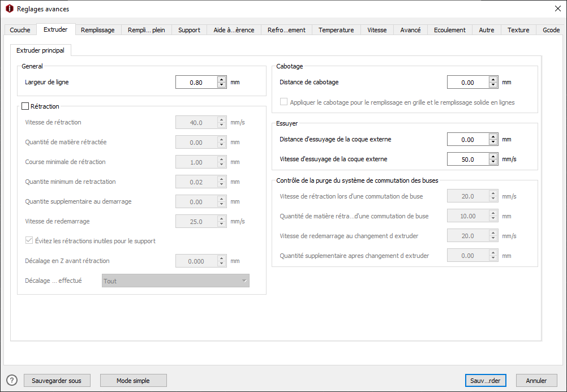The width and height of the screenshot is (567, 392).
Task: Decrease Distance d'essuyage de la coque externe
Action: click(493, 142)
